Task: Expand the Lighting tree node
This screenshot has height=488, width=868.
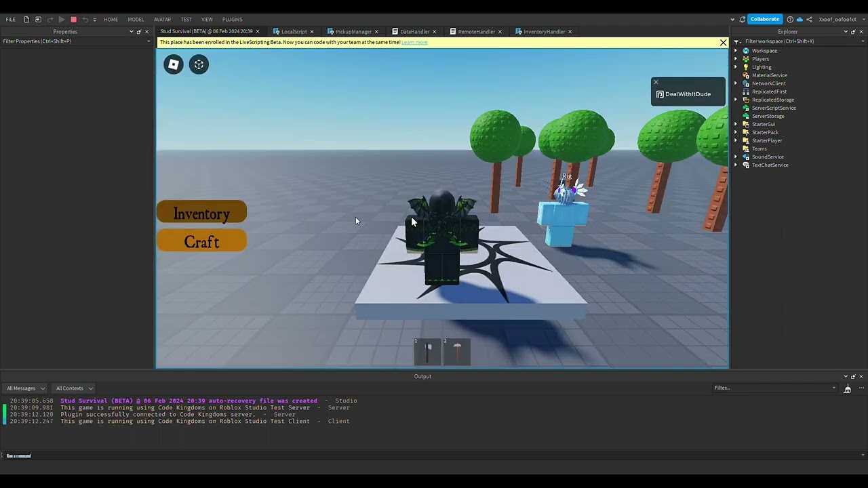Action: coord(736,67)
